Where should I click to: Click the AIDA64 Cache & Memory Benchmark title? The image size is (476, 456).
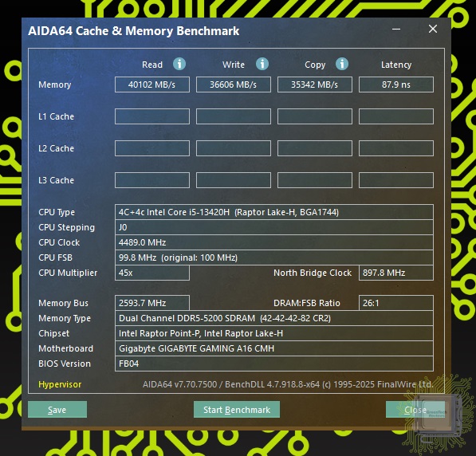click(134, 31)
